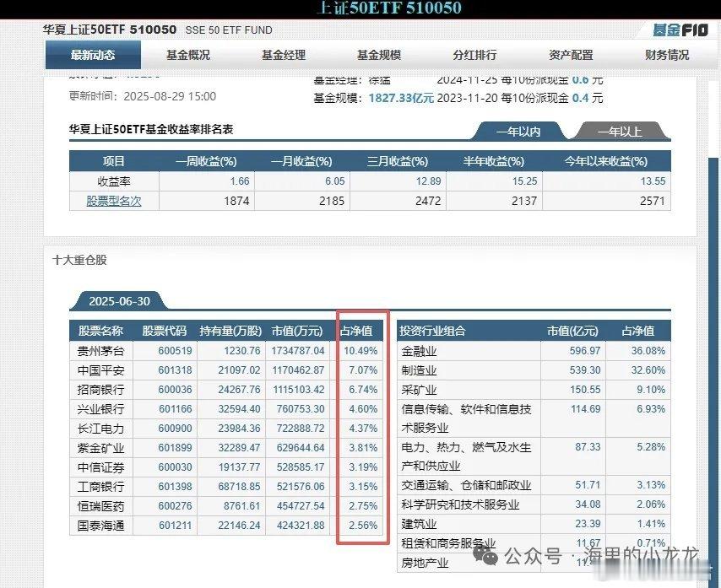Switch to the 财务情况 tab

[667, 55]
